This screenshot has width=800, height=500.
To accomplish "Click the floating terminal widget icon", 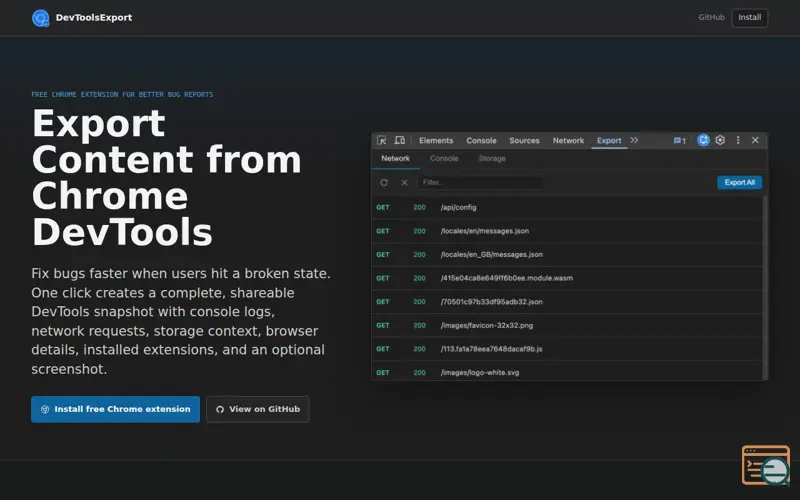I will click(x=766, y=465).
